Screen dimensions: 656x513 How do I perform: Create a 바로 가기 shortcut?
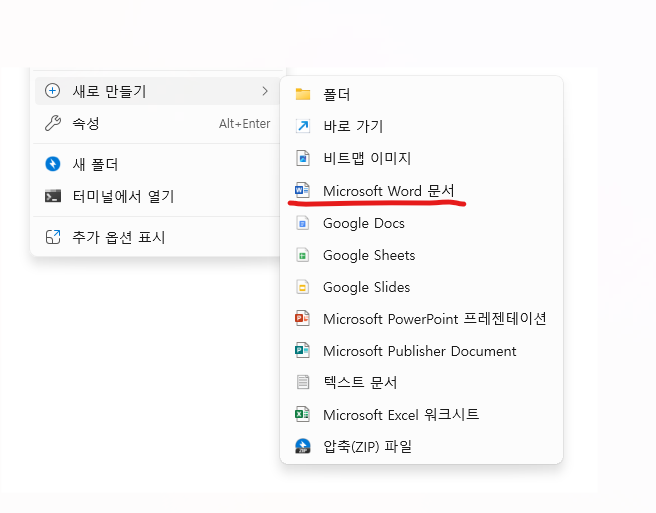[x=421, y=126]
